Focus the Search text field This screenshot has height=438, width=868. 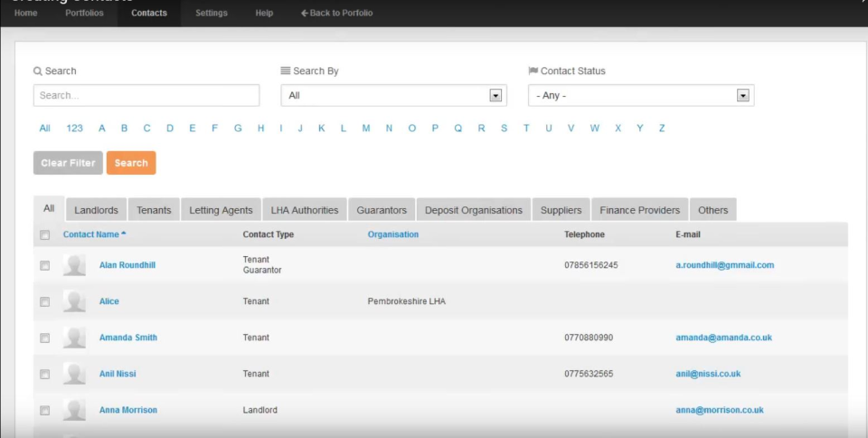pyautogui.click(x=146, y=95)
